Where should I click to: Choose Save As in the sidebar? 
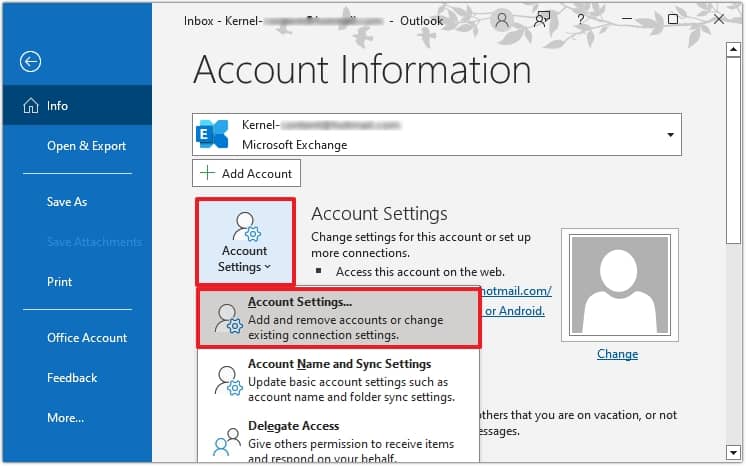(67, 202)
